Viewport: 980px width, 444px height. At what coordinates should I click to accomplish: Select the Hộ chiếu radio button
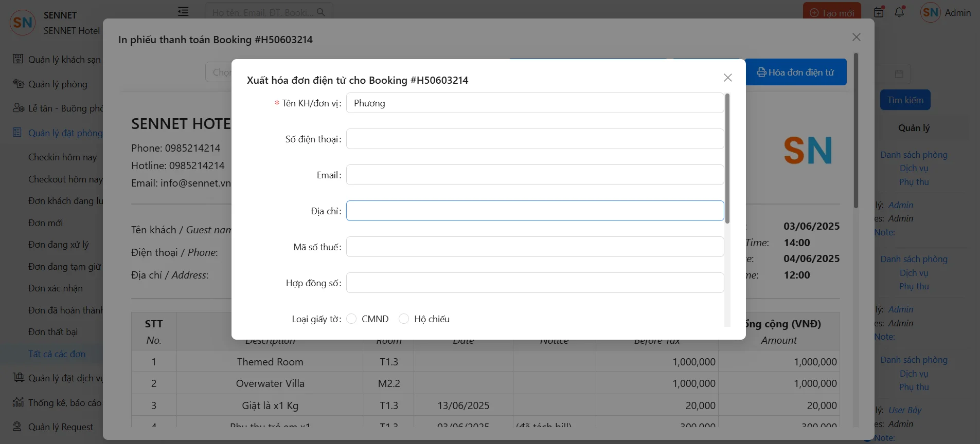[x=404, y=319]
